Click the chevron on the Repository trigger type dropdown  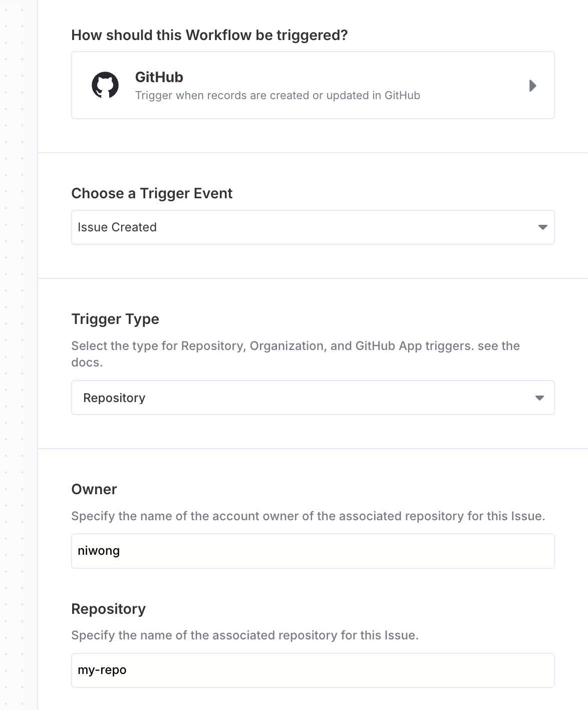pos(539,398)
